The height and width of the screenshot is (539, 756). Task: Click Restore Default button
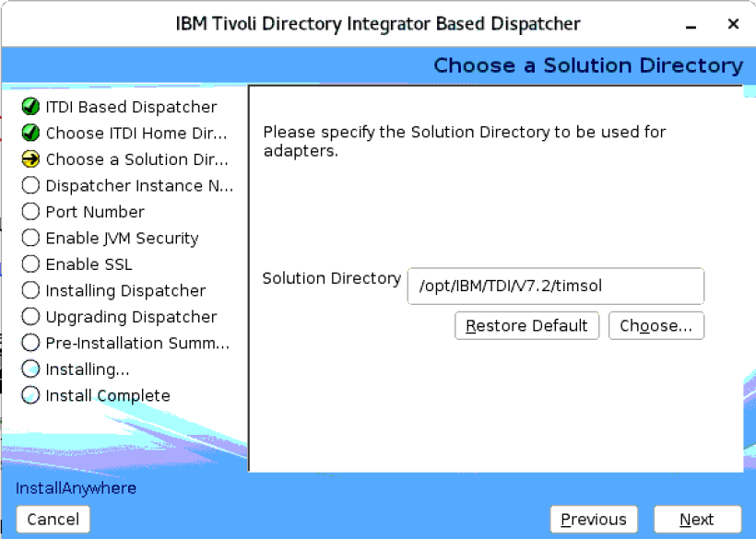[526, 325]
